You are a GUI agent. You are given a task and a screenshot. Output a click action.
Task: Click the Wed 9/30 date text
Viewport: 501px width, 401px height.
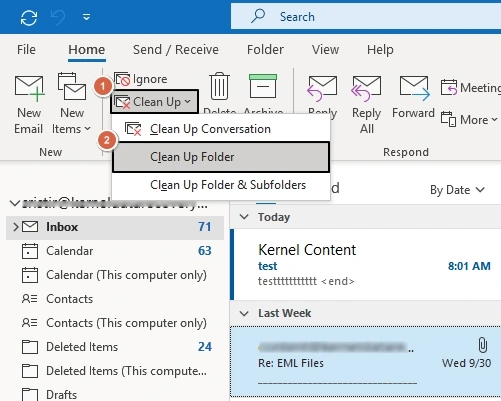[x=466, y=363]
